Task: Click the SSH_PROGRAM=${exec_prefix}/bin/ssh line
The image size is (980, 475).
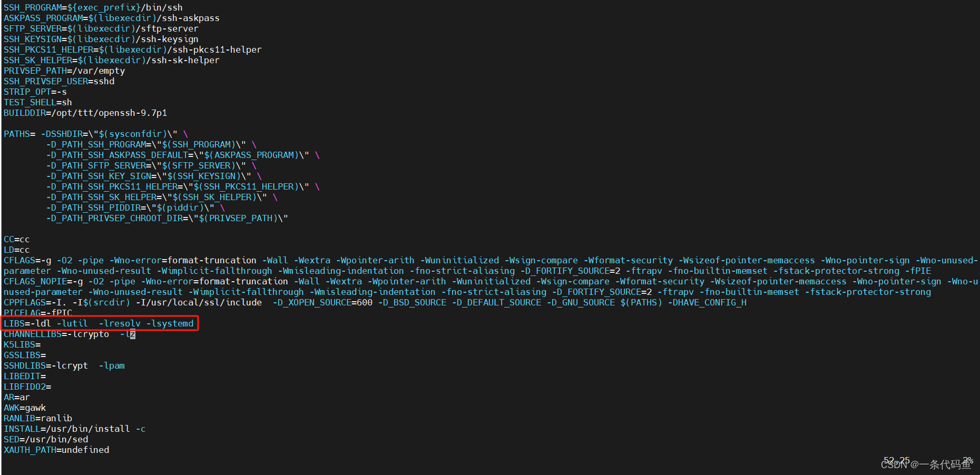Action: (x=93, y=7)
